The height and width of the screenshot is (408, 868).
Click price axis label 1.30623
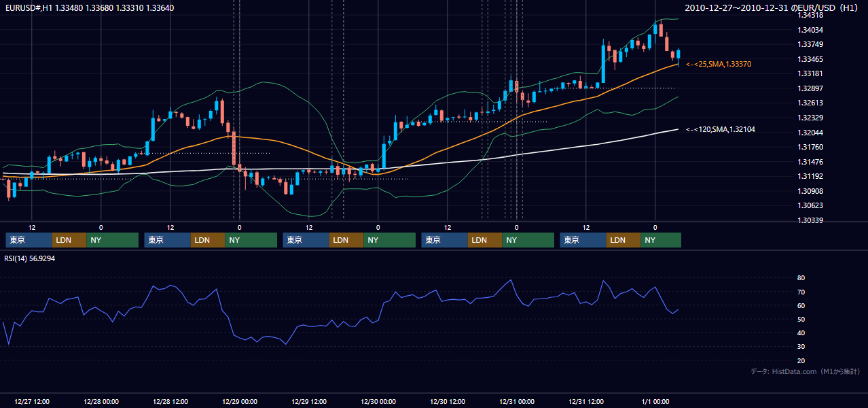pos(810,205)
